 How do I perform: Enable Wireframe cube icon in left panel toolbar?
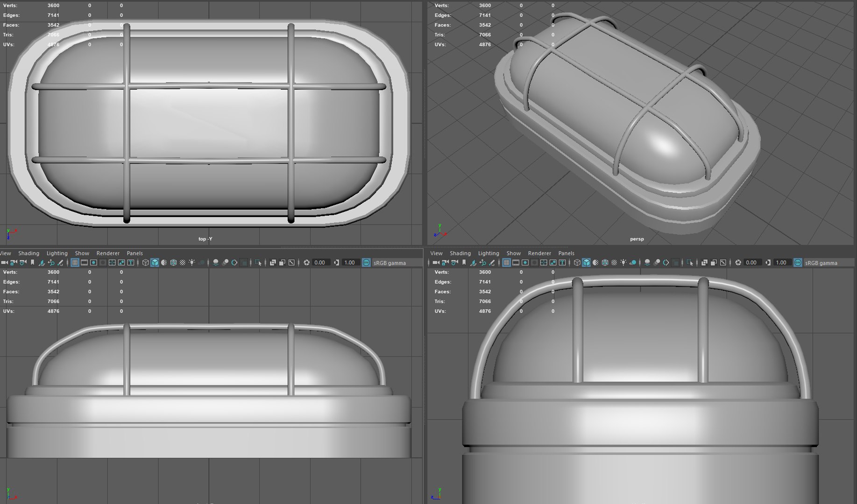tap(145, 263)
